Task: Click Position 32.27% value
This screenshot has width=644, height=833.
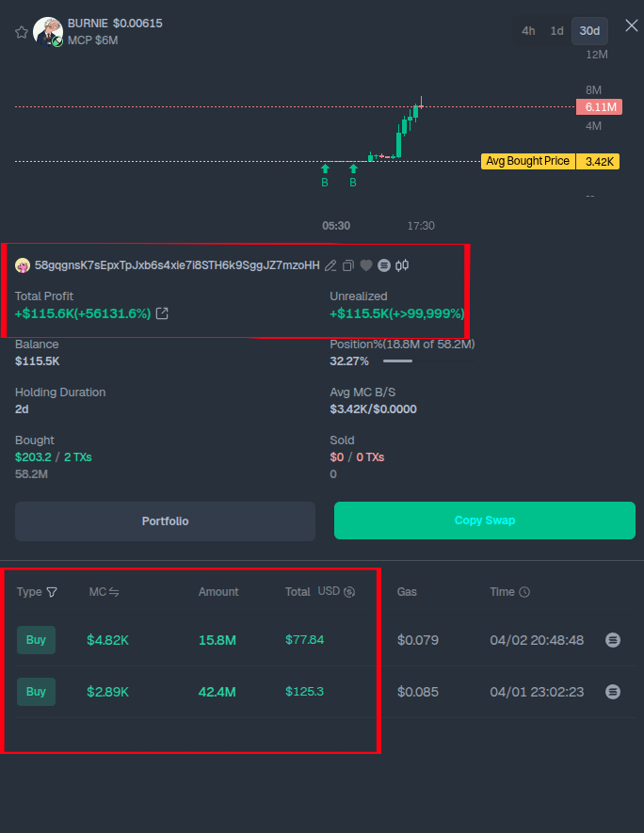Action: click(349, 361)
